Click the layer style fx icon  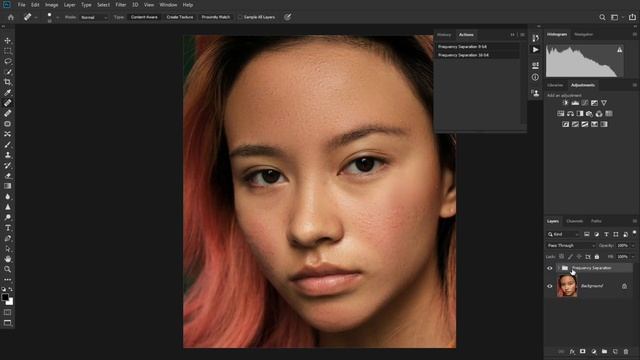pos(572,351)
